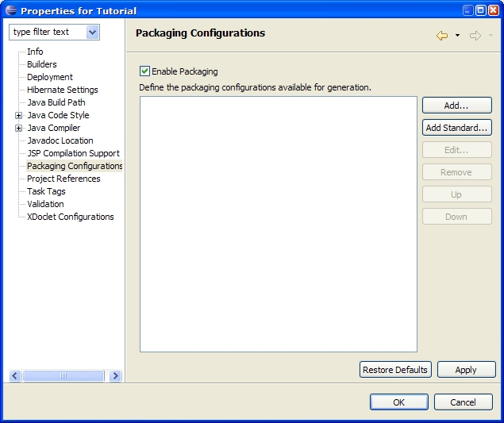Click the Restore Defaults button
Screen dimensions: 504x423
coord(395,370)
